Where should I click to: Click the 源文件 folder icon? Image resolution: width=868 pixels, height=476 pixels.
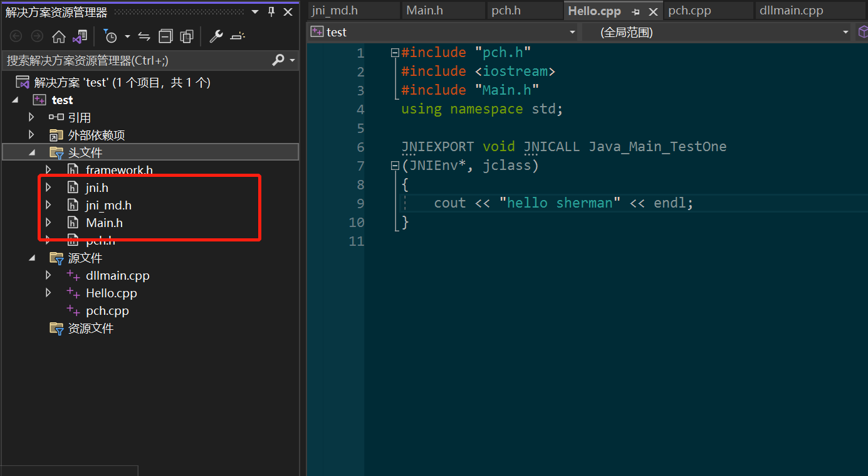click(56, 258)
